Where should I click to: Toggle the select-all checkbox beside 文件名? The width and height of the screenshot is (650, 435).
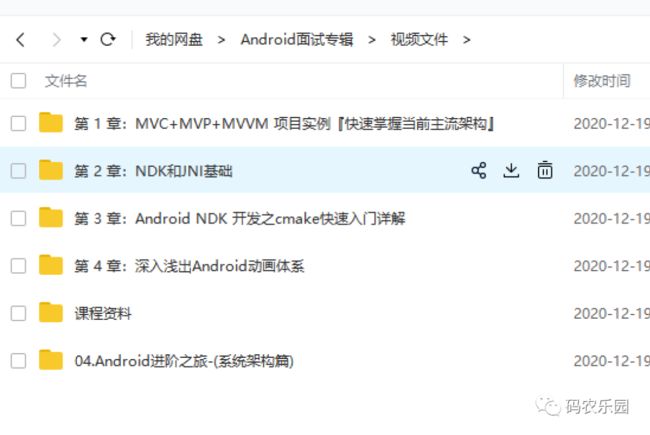[x=18, y=81]
